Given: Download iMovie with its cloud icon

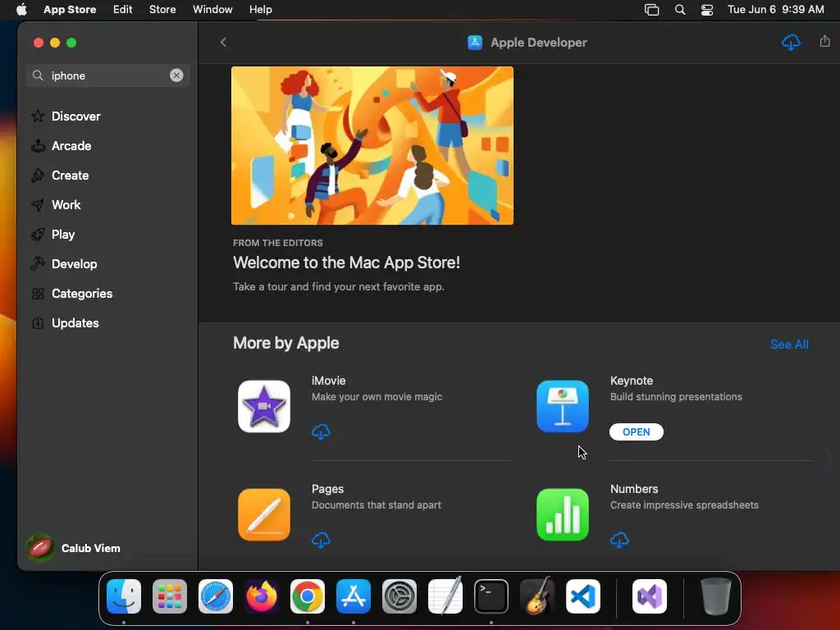Looking at the screenshot, I should [x=321, y=431].
